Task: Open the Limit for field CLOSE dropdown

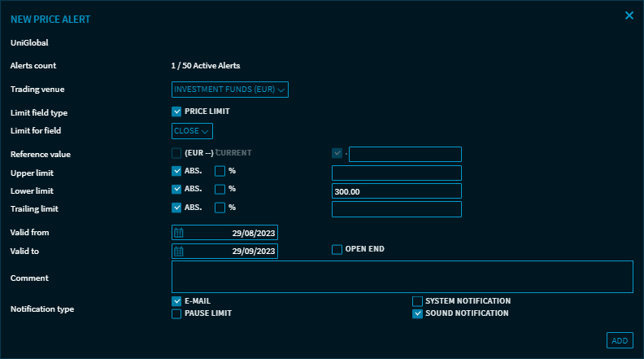Action: 192,130
